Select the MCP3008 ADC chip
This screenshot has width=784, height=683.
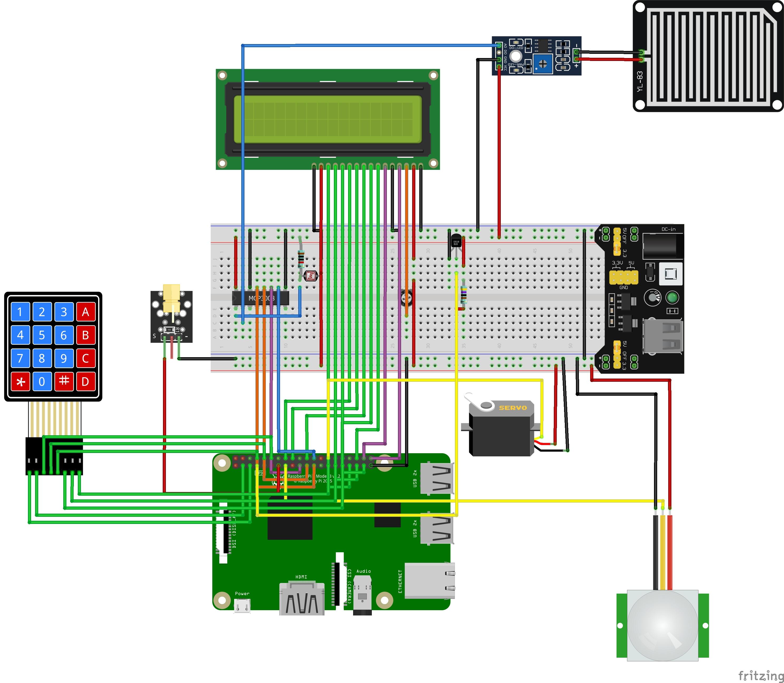coord(261,298)
